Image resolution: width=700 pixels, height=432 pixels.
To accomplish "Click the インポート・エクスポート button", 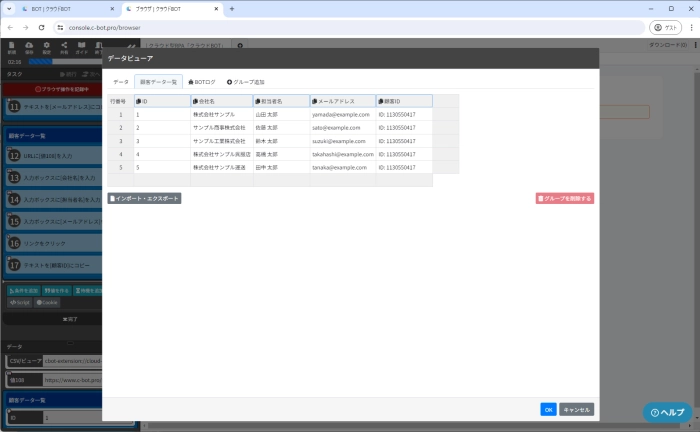I will [x=144, y=199].
